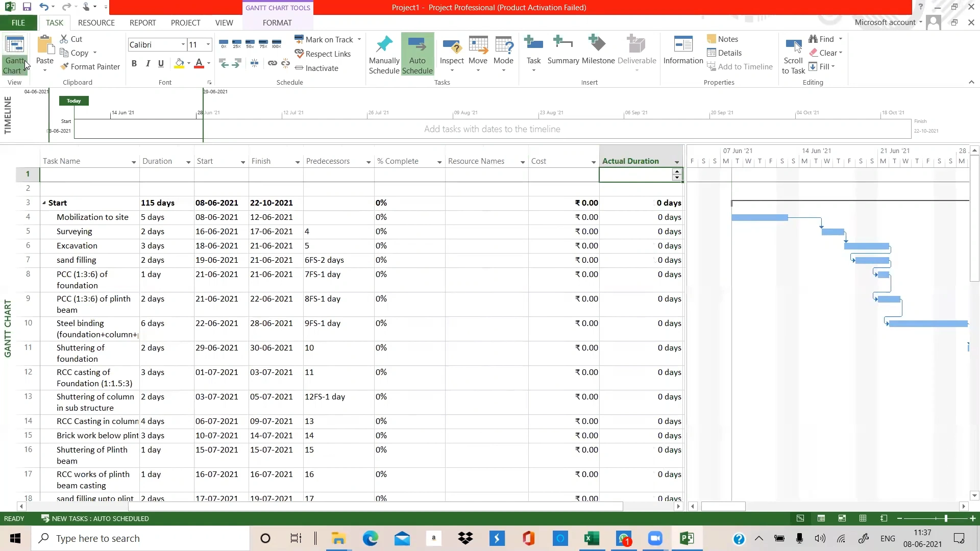Image resolution: width=980 pixels, height=551 pixels.
Task: Click the Link Tasks chain icon
Action: pyautogui.click(x=273, y=63)
